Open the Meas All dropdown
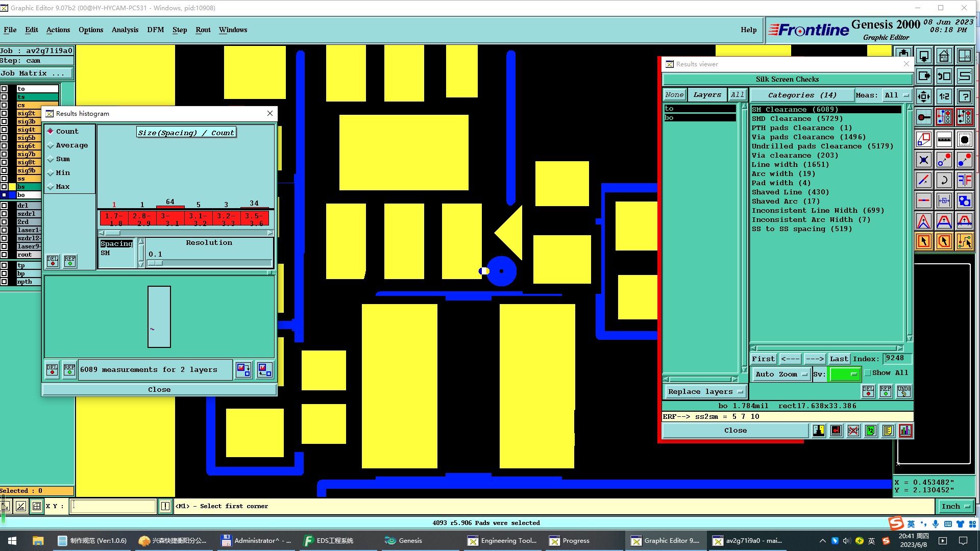Viewport: 980px width, 551px height. pyautogui.click(x=898, y=95)
